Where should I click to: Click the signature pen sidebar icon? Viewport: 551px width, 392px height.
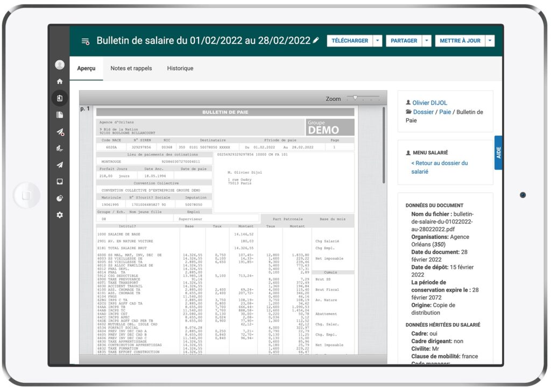coord(60,148)
